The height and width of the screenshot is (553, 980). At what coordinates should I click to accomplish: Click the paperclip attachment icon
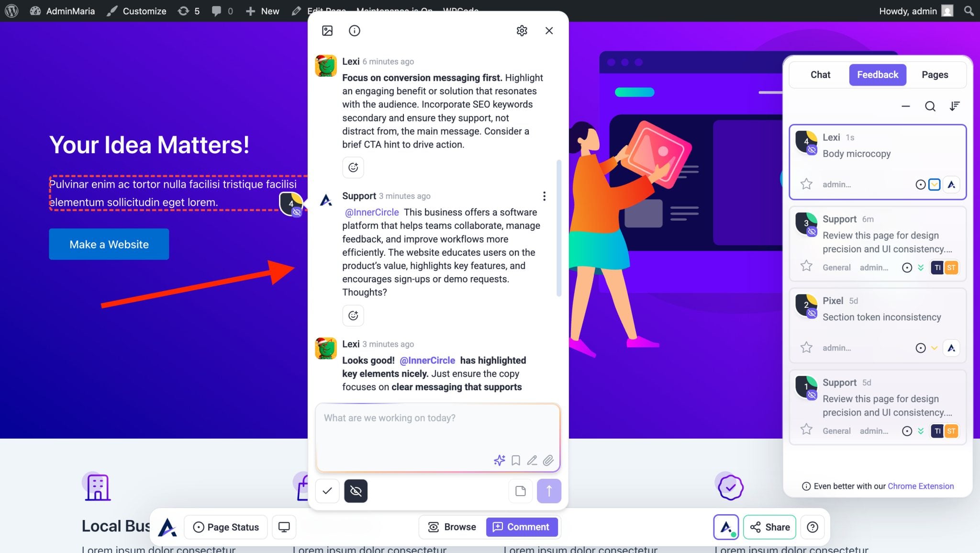point(548,460)
